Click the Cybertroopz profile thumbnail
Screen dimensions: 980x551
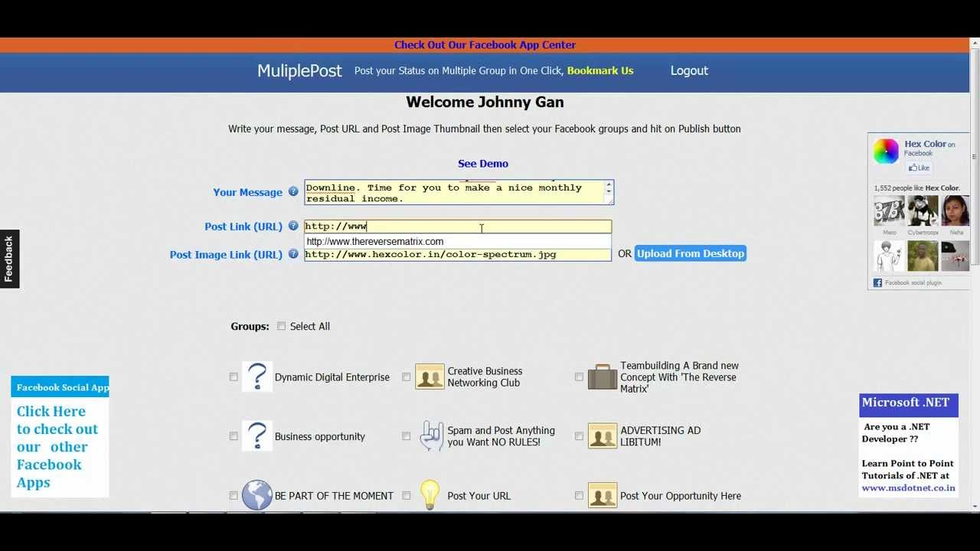pyautogui.click(x=923, y=211)
